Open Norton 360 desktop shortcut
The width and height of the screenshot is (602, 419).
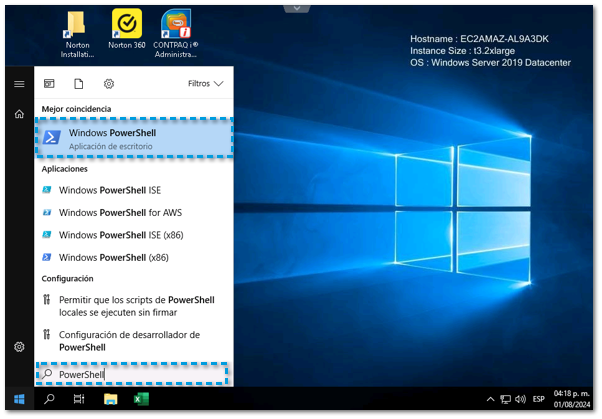click(x=126, y=32)
